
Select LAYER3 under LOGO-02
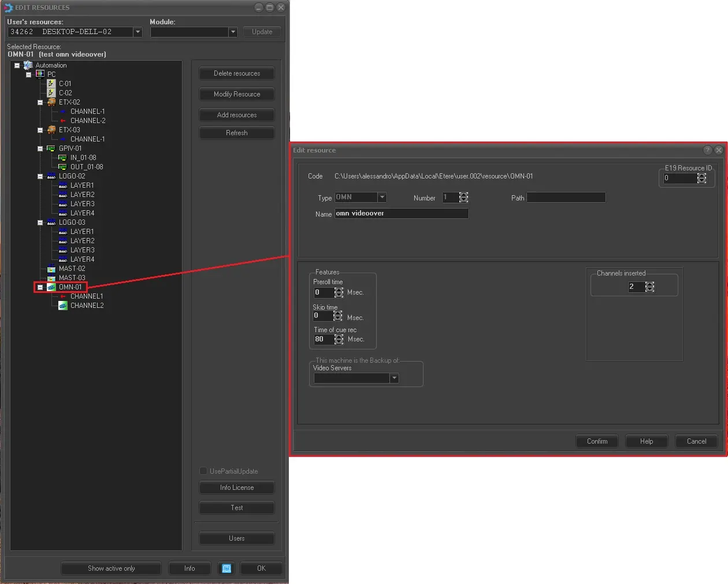tap(82, 204)
